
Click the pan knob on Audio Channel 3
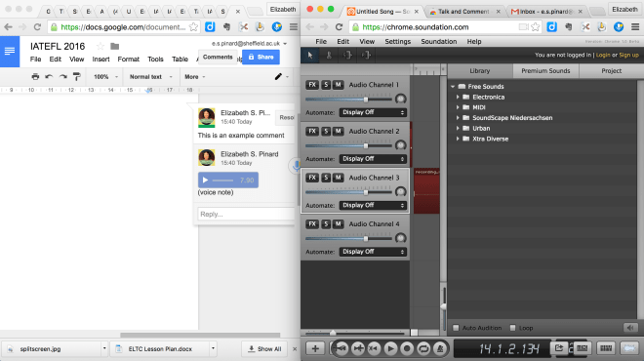[x=400, y=192]
